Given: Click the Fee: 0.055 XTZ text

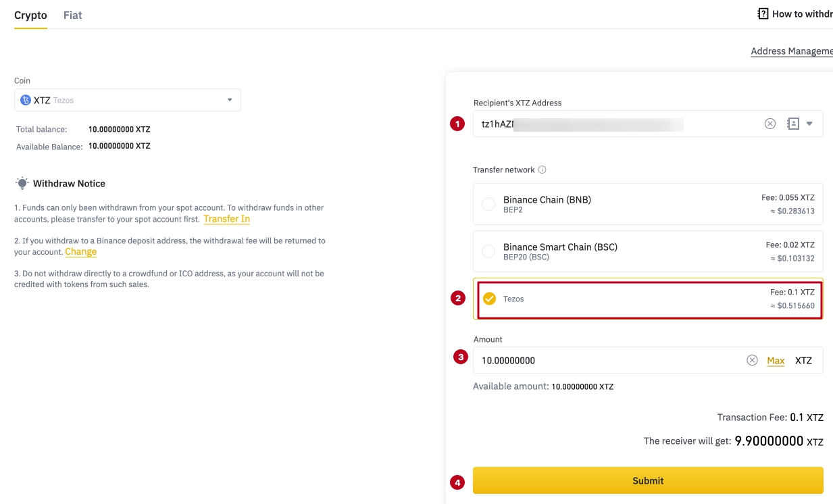Looking at the screenshot, I should tap(788, 198).
